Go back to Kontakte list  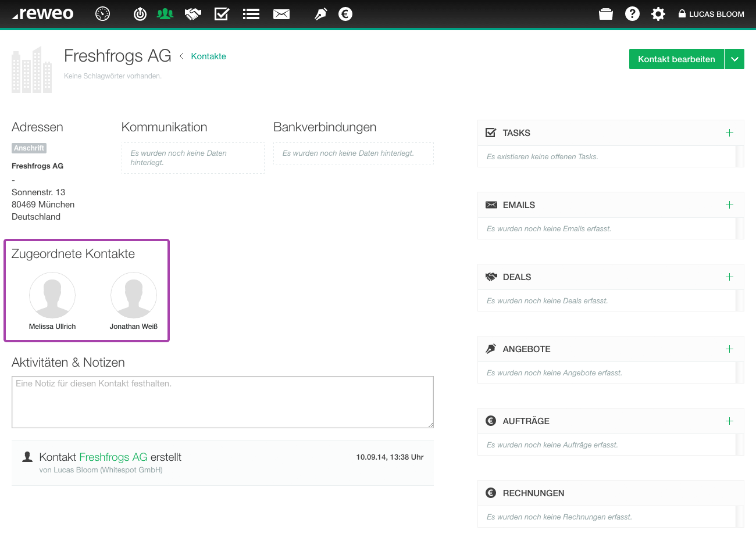coord(208,56)
